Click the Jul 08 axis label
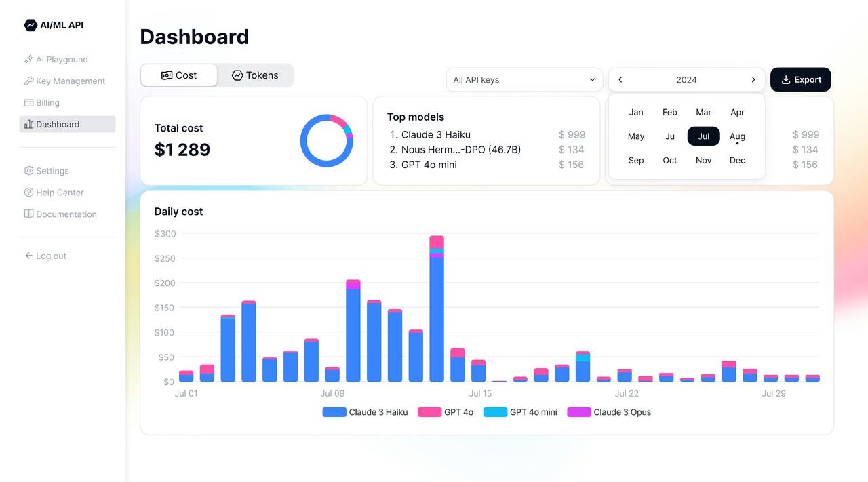 click(x=332, y=393)
